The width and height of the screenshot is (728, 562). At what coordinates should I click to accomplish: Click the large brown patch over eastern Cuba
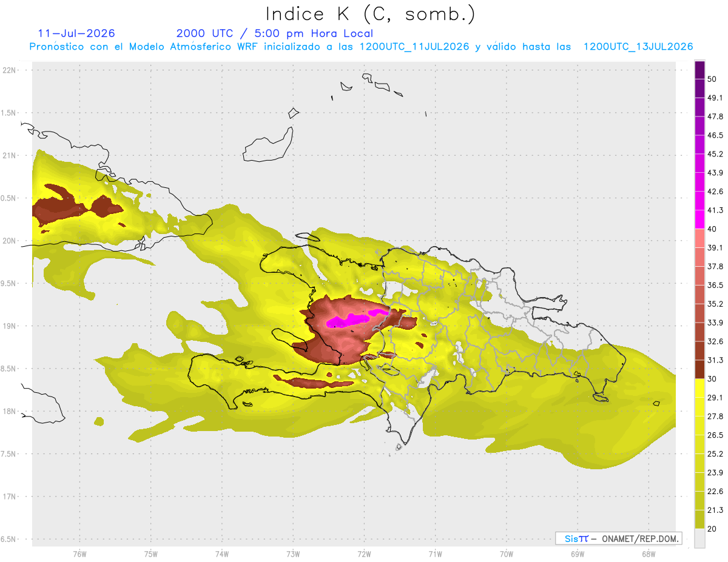pyautogui.click(x=61, y=209)
